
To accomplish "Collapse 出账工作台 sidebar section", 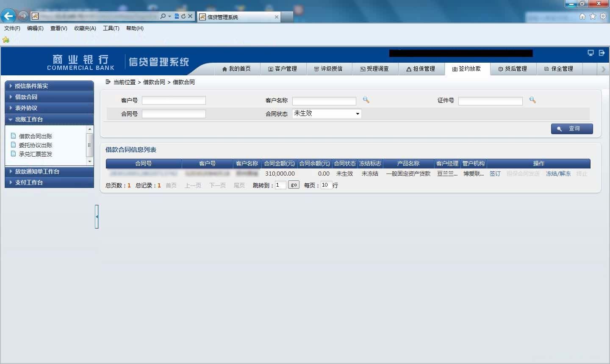I will tap(49, 119).
